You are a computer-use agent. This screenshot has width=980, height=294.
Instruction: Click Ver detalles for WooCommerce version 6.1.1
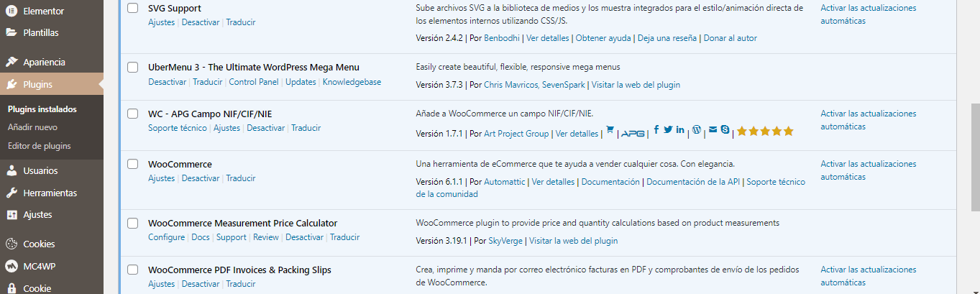(x=553, y=182)
